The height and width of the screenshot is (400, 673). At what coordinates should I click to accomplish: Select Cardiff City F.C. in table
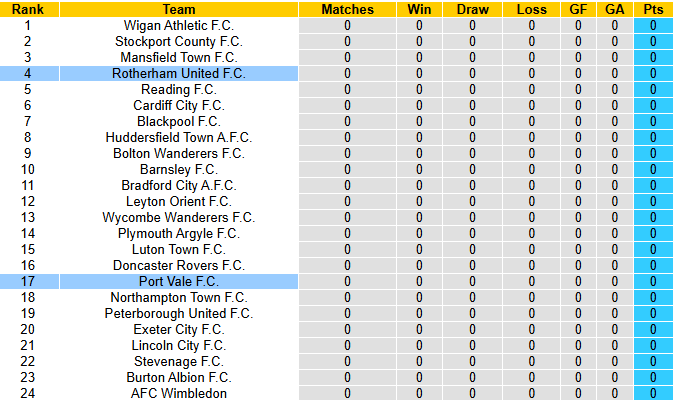coord(179,105)
